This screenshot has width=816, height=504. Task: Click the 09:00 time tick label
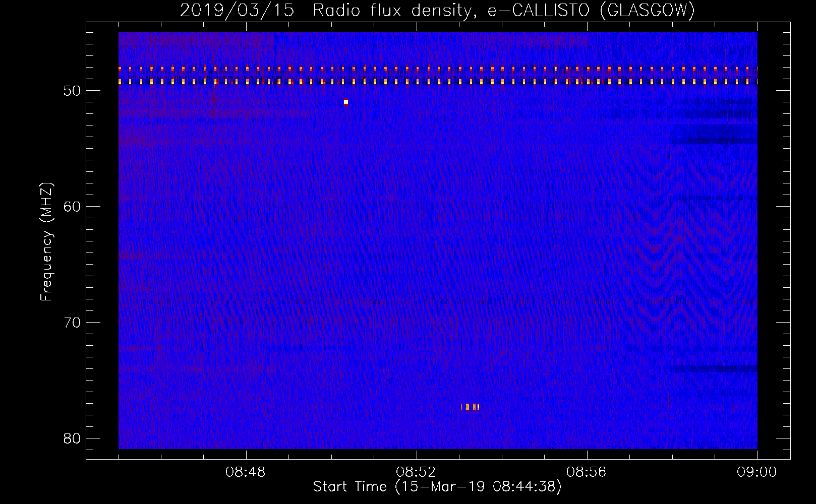coord(756,472)
